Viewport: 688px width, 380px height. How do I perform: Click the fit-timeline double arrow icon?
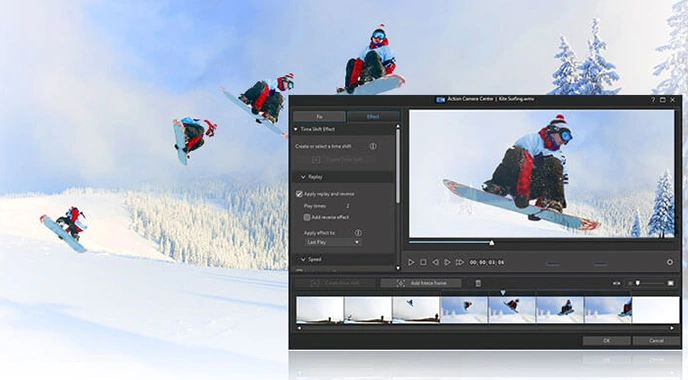click(616, 283)
